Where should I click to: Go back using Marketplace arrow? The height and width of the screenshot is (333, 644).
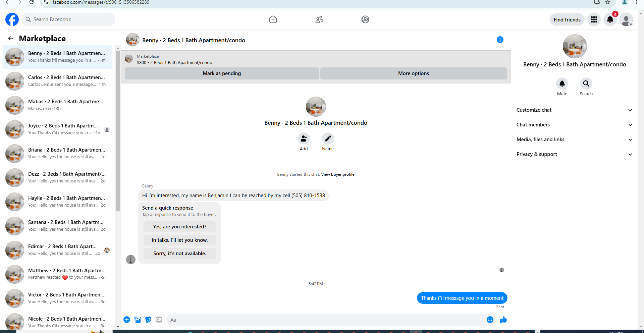(11, 38)
